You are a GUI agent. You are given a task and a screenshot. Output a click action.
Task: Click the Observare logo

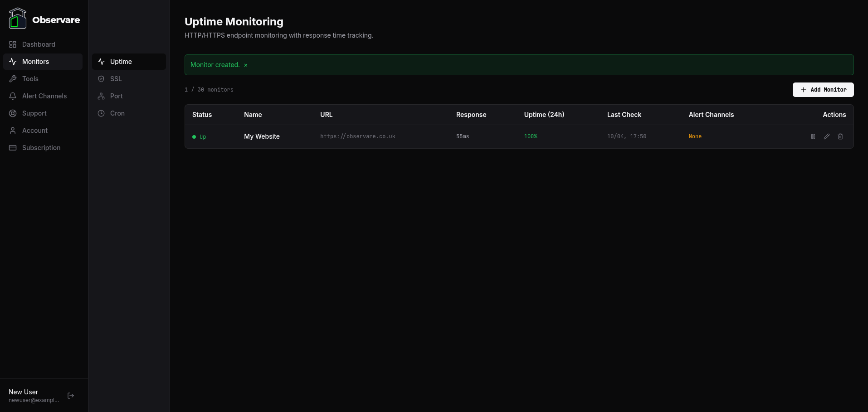pyautogui.click(x=44, y=19)
